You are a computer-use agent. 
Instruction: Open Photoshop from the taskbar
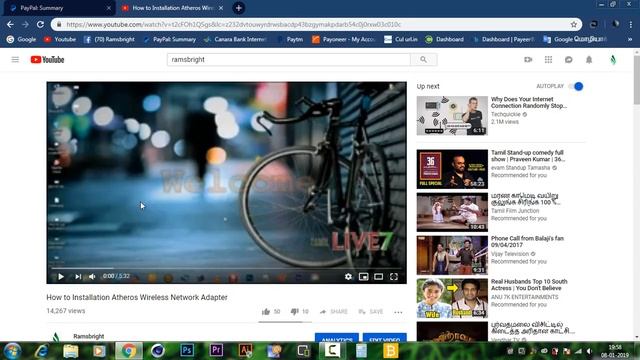(x=187, y=351)
